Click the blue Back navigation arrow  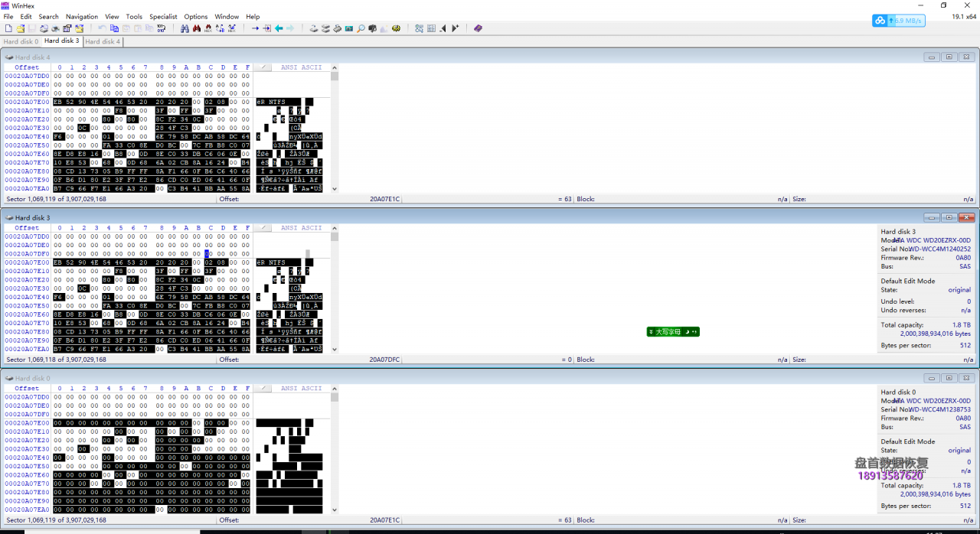click(279, 28)
